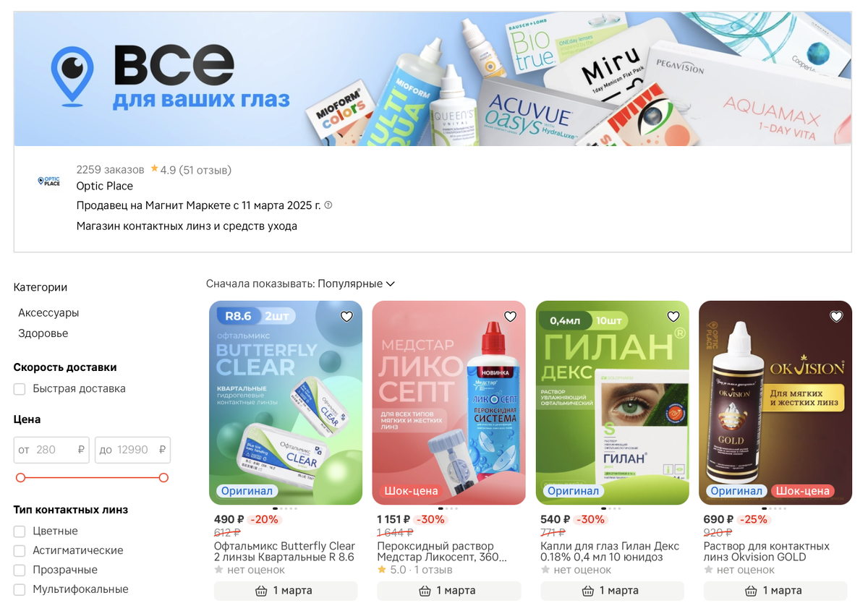Click basket icon under Butterfly Clear product

coord(262,591)
